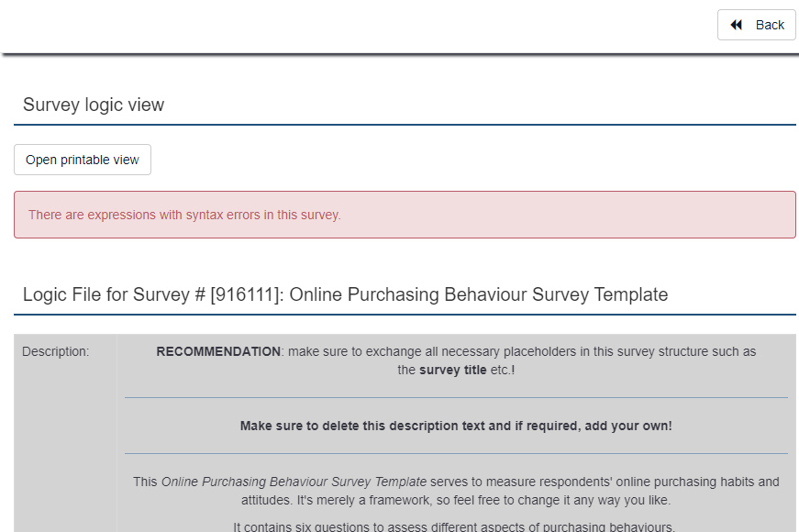Click the divider line below the recommendation paragraph

click(456, 397)
